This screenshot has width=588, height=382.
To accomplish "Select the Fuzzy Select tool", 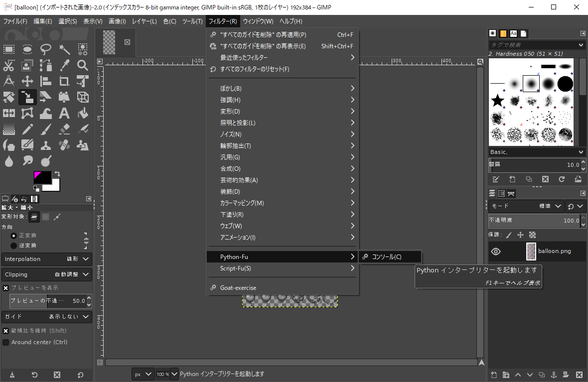I will [65, 49].
